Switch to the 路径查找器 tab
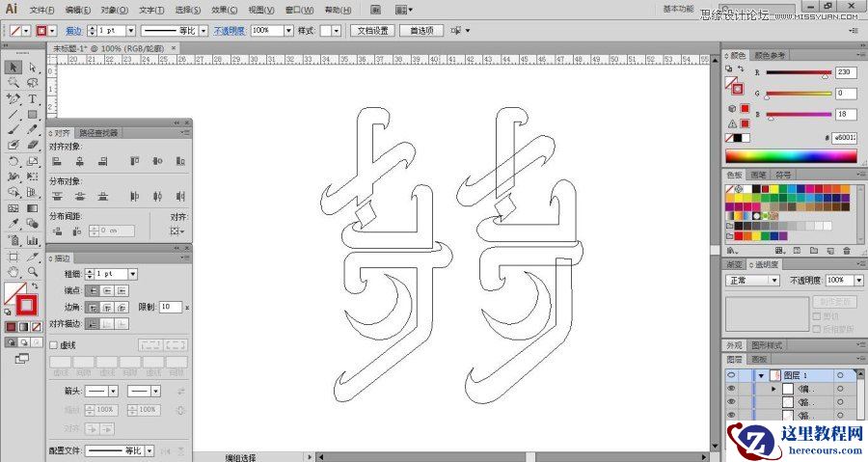The height and width of the screenshot is (462, 868). pyautogui.click(x=98, y=133)
